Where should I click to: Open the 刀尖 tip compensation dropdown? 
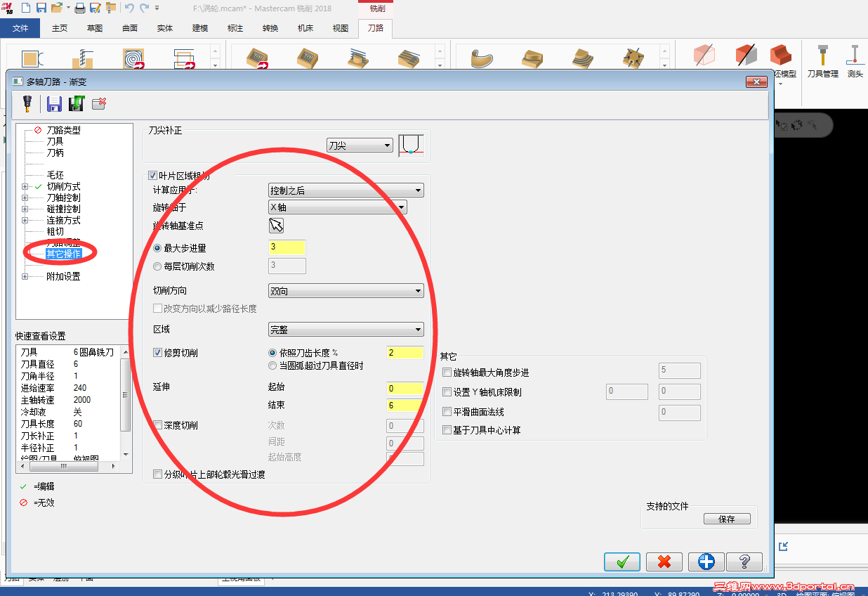pos(360,145)
